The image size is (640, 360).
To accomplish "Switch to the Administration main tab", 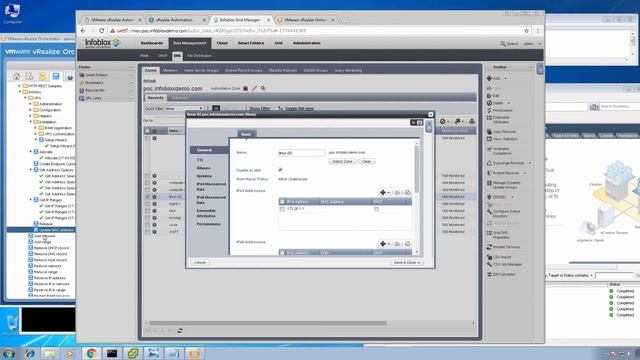I will (x=307, y=43).
